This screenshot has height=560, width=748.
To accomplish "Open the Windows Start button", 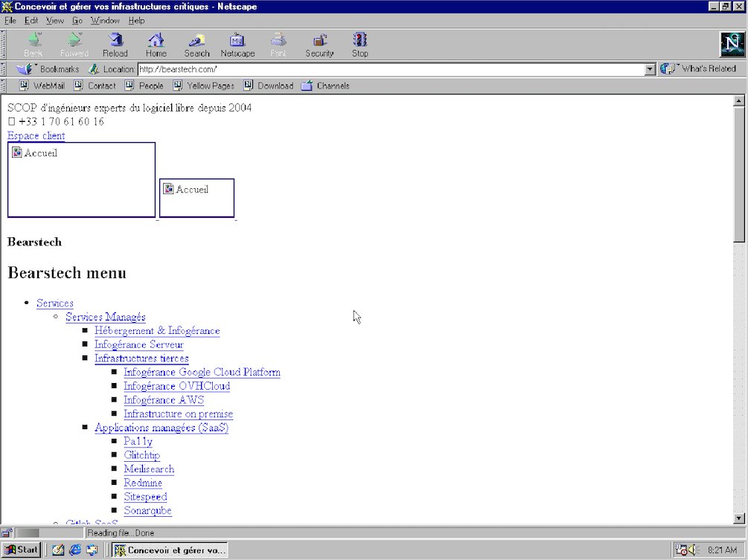I will click(x=21, y=550).
